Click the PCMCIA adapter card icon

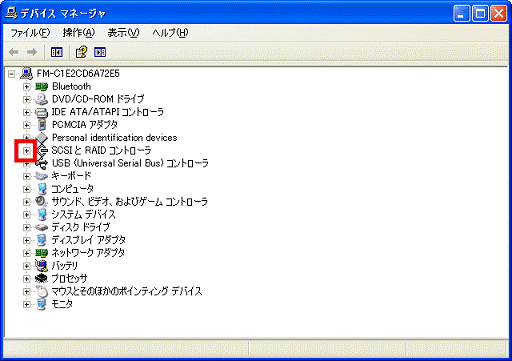42,125
